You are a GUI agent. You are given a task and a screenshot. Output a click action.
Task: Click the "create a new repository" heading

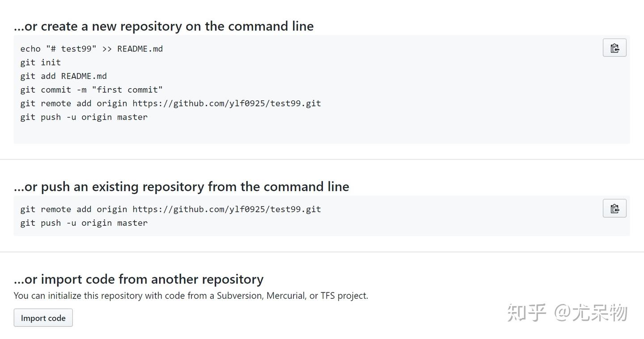click(x=164, y=26)
